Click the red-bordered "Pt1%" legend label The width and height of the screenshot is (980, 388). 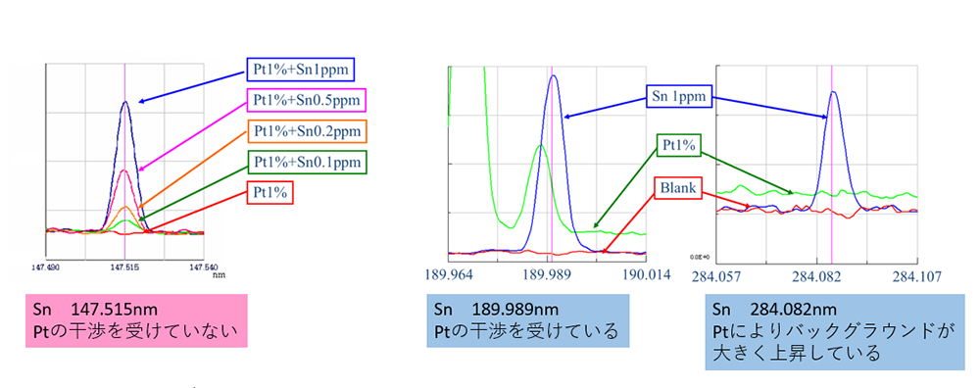point(270,193)
